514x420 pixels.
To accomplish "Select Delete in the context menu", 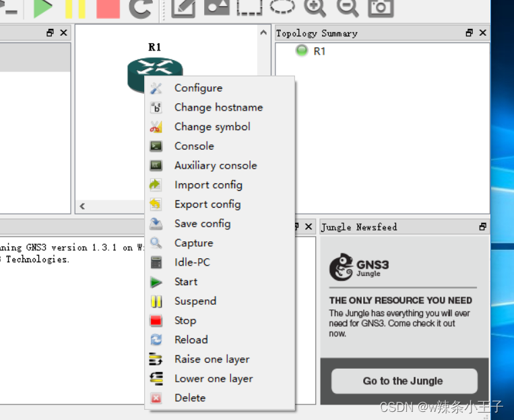I will 220,398.
